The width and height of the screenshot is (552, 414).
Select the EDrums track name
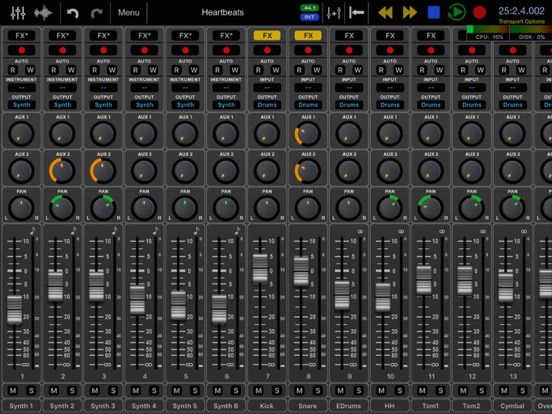pyautogui.click(x=349, y=406)
